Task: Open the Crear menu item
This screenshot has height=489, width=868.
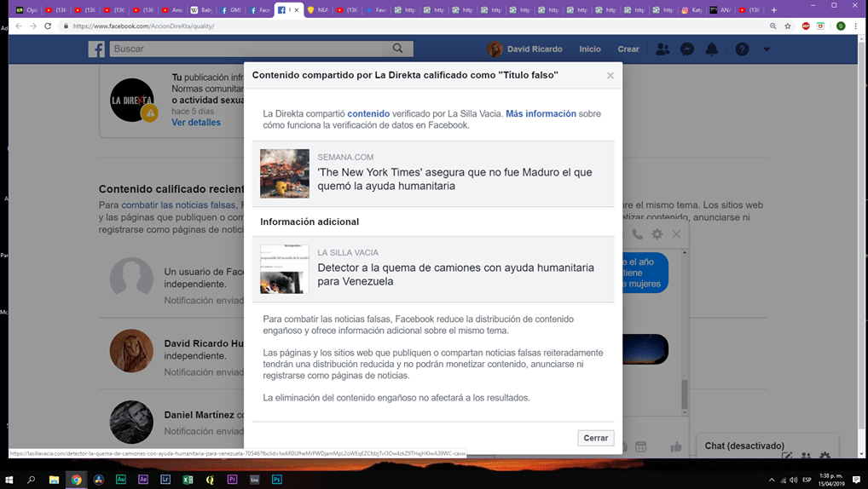Action: (x=628, y=49)
